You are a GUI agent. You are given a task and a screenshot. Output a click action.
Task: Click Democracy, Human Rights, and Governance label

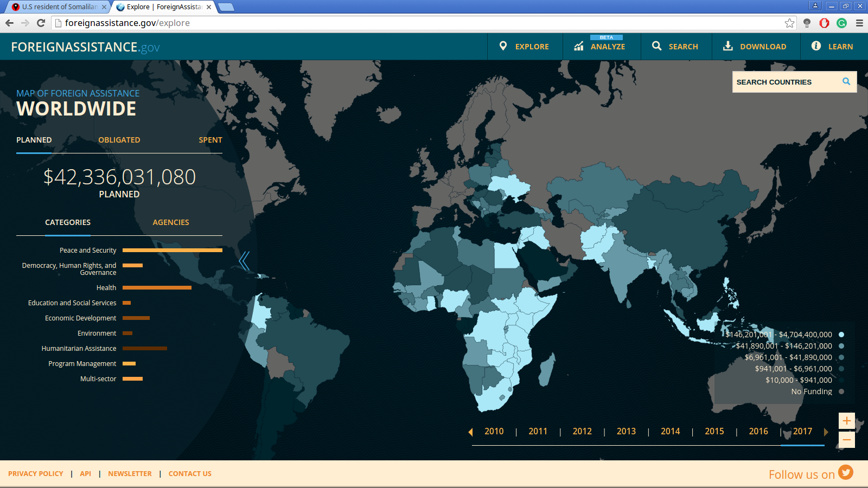pyautogui.click(x=69, y=269)
